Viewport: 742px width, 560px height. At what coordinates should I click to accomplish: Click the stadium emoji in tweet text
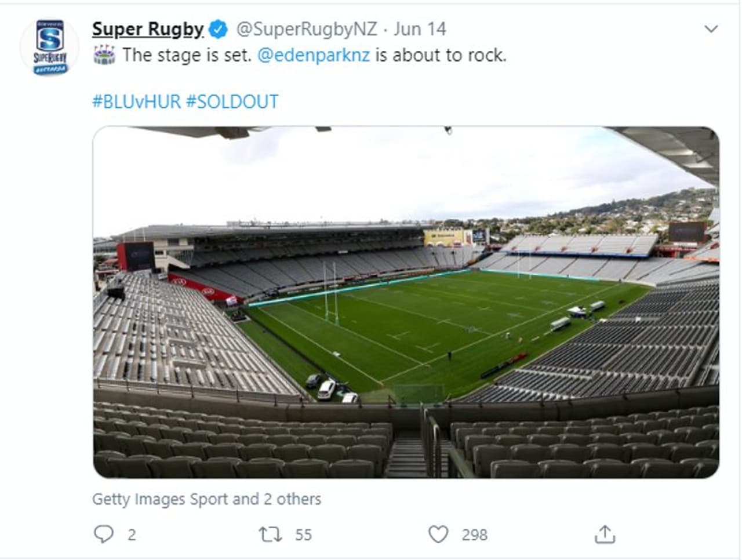pos(104,55)
